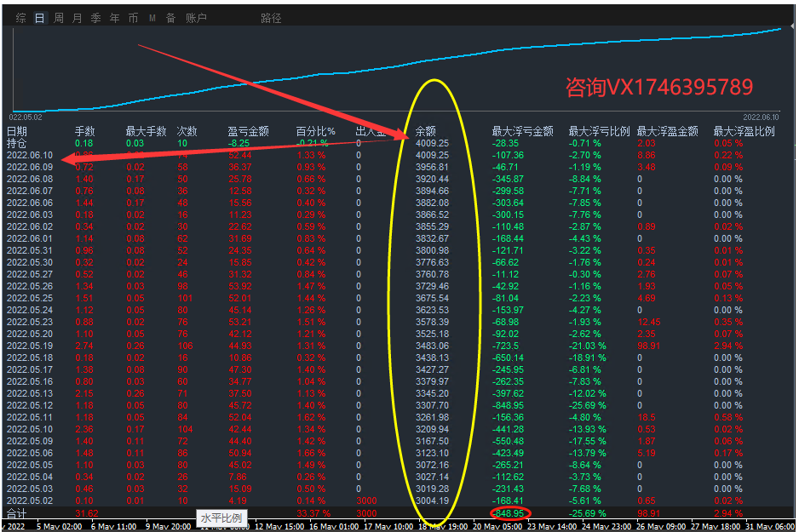
Task: Click the -21.03 % loss ratio cell
Action: [x=588, y=346]
